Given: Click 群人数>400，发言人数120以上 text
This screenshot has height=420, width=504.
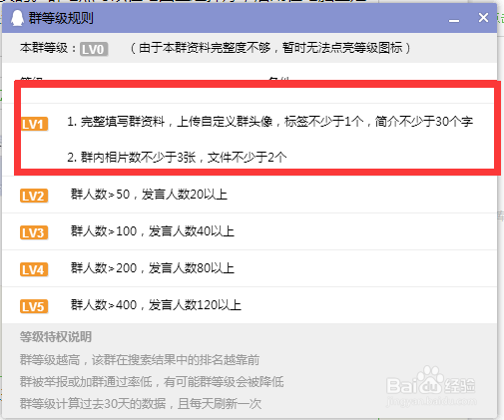Looking at the screenshot, I should click(x=156, y=305).
